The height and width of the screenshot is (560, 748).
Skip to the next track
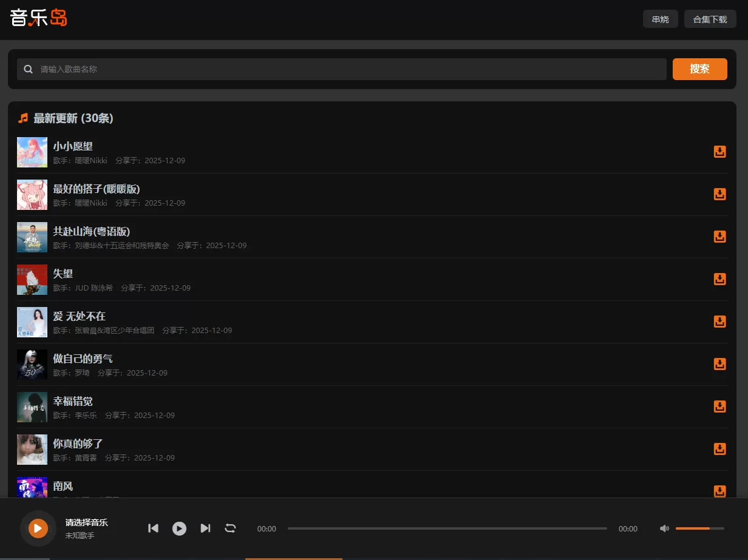tap(205, 528)
